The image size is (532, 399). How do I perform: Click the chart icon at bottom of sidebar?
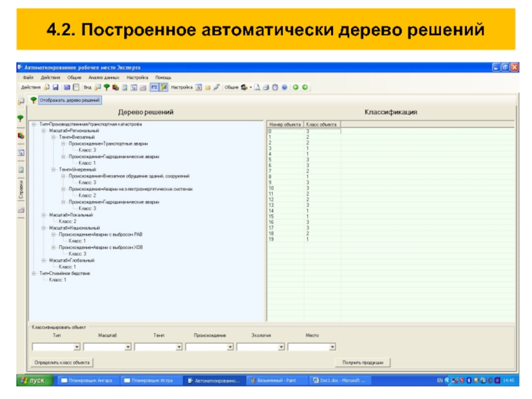21,210
